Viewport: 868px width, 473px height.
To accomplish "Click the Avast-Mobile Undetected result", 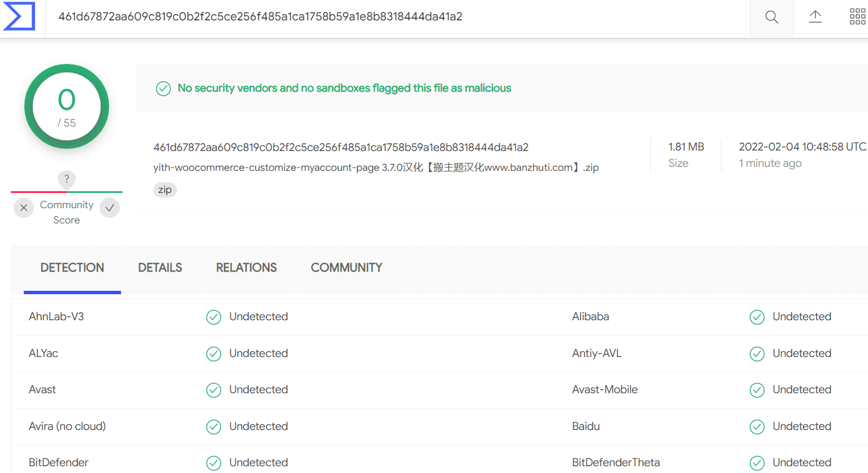I will 802,389.
